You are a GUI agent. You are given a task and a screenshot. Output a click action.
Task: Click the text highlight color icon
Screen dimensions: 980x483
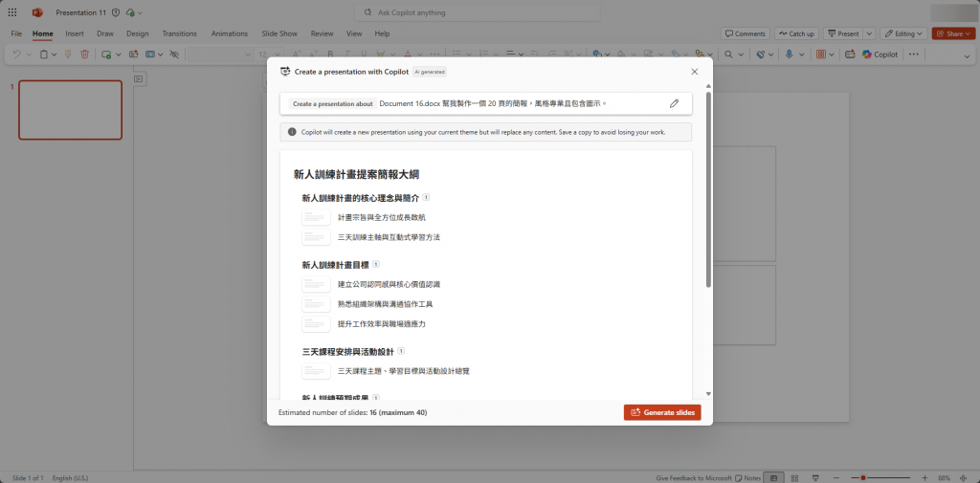[x=379, y=55]
